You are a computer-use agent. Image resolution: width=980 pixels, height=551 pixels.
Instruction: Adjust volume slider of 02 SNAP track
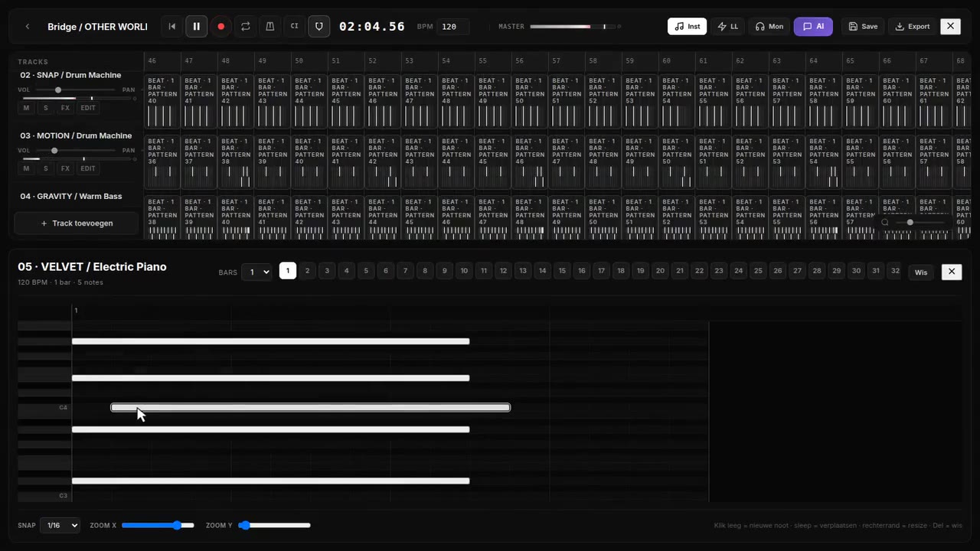75,90
